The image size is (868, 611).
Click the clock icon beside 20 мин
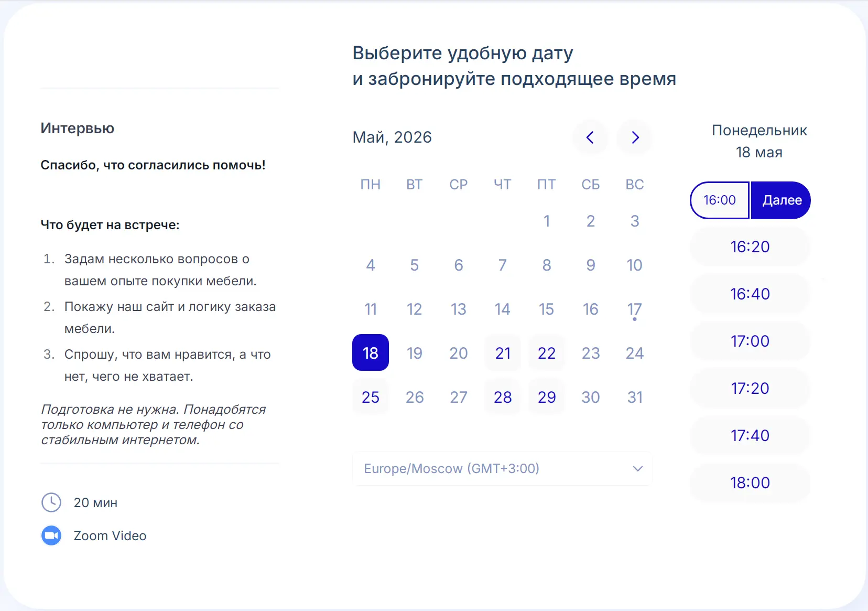tap(51, 502)
